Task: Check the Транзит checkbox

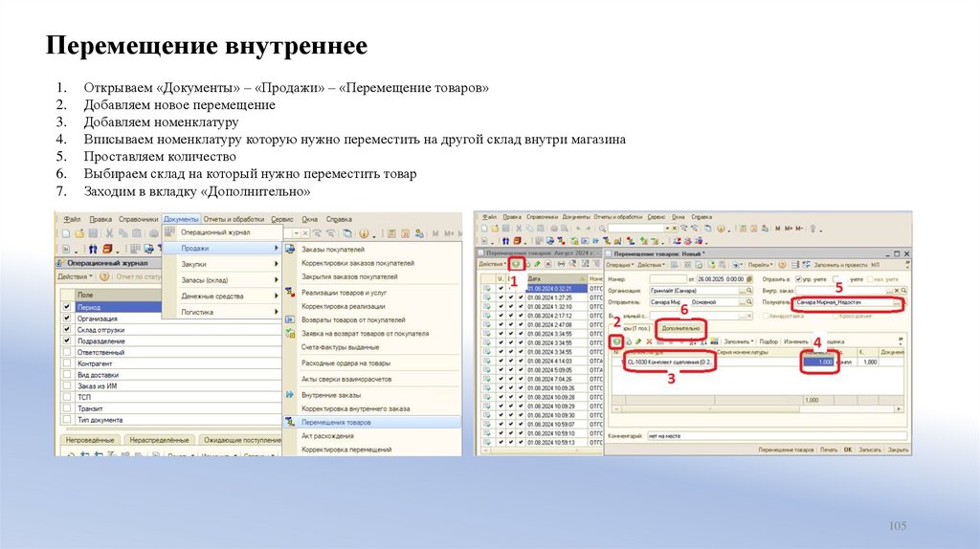Action: [67, 407]
